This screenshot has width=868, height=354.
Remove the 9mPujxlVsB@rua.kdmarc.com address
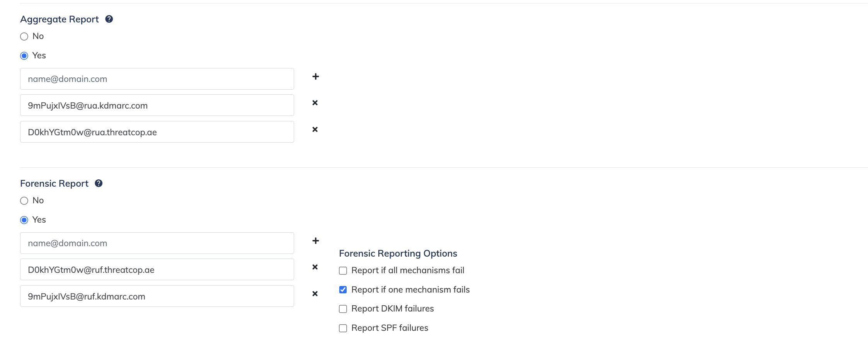coord(315,103)
